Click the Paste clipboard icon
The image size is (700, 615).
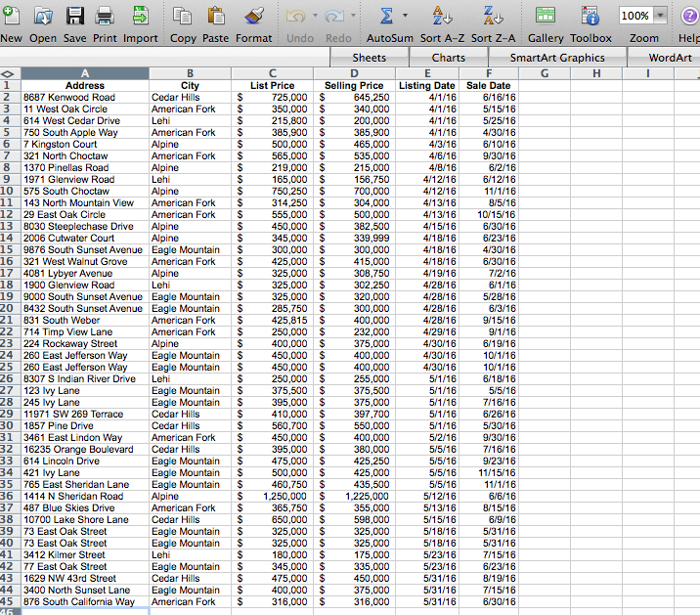click(x=216, y=16)
